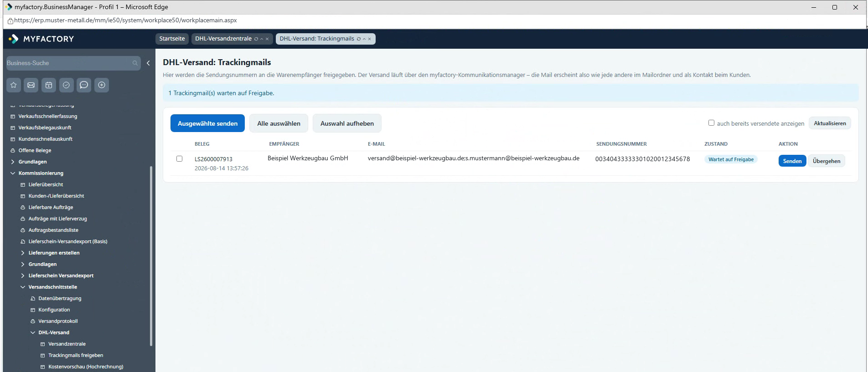The width and height of the screenshot is (868, 372).
Task: Enable 'auch bereits versendete anzeigen' checkbox
Action: pos(711,123)
